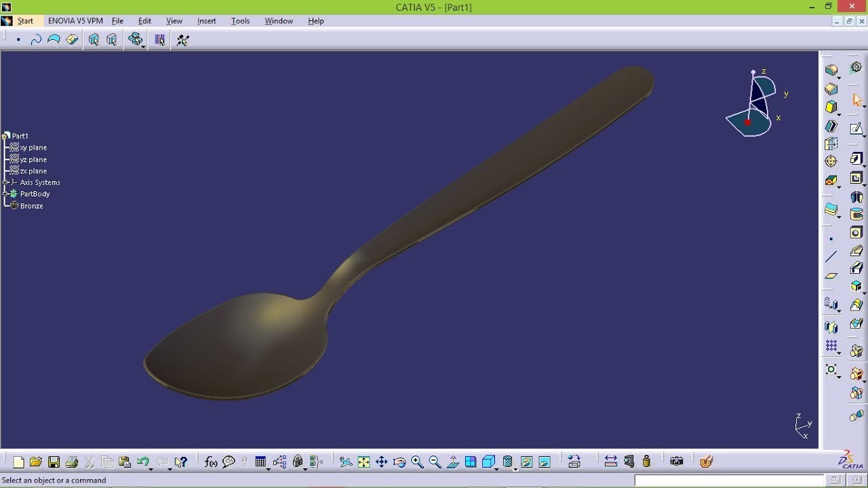Save the part with the floppy disk icon
Screen dimensions: 868x488
[54, 462]
